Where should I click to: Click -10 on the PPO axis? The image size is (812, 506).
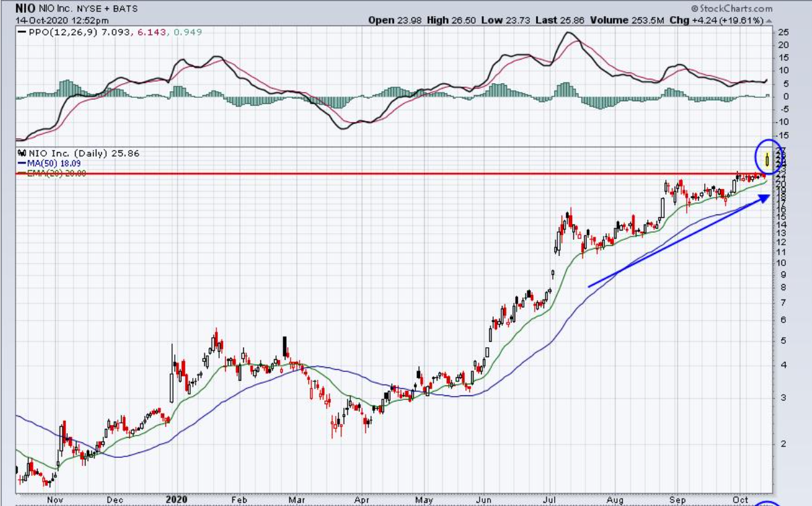coord(784,121)
